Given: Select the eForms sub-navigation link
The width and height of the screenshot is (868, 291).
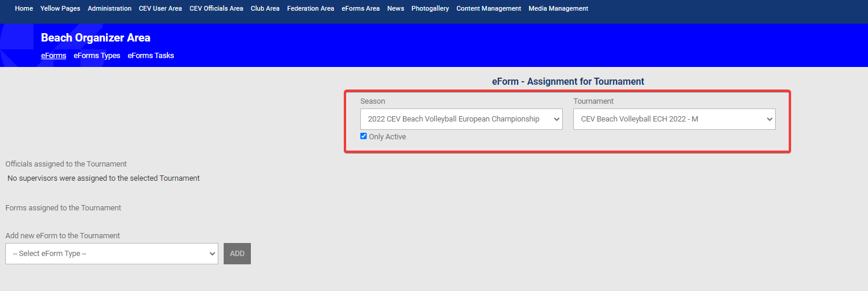Looking at the screenshot, I should click(53, 56).
